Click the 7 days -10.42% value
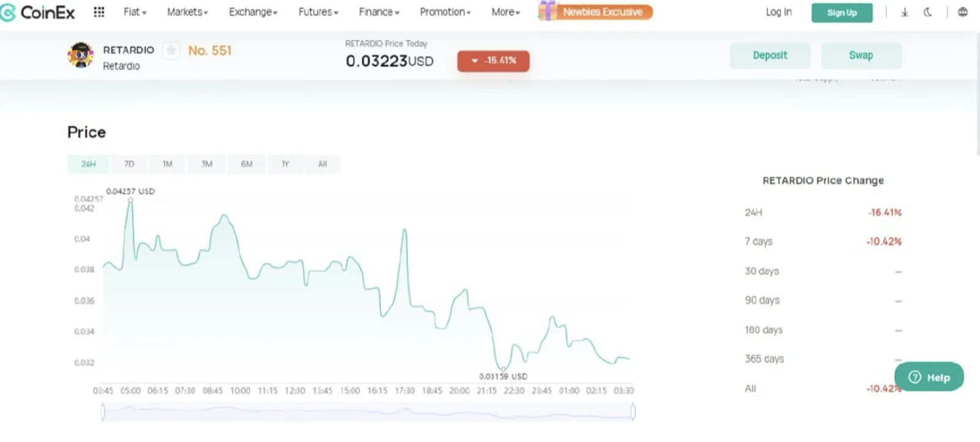The width and height of the screenshot is (980, 442). pos(884,242)
